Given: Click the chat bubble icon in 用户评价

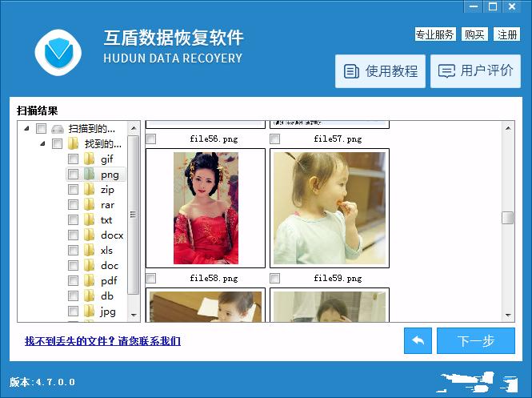Looking at the screenshot, I should (446, 71).
